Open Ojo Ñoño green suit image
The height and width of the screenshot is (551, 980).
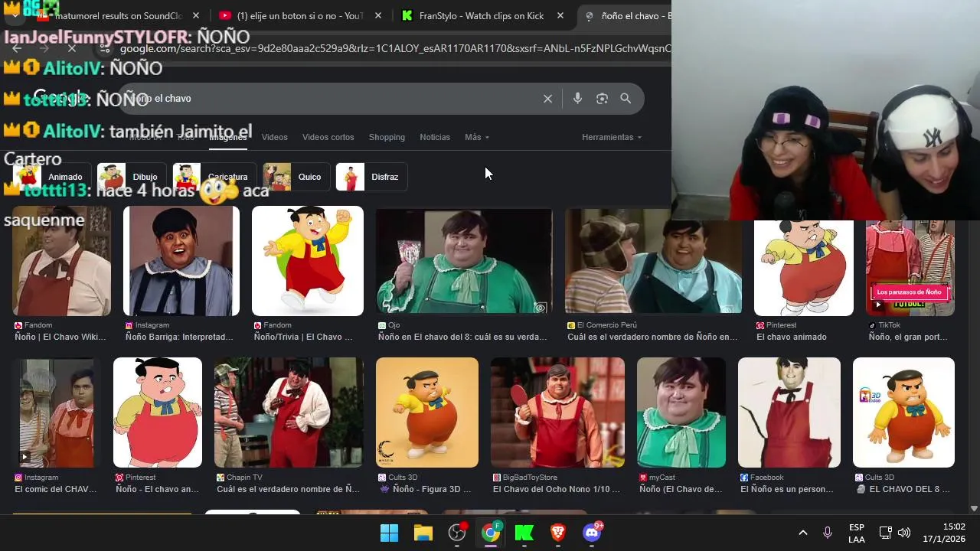click(x=465, y=261)
